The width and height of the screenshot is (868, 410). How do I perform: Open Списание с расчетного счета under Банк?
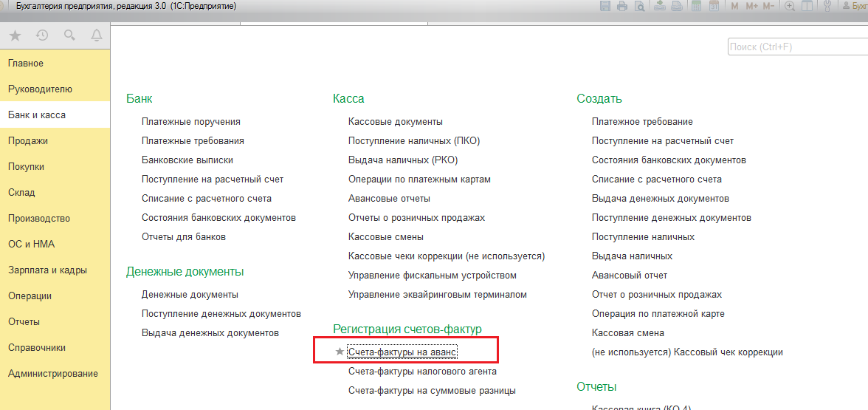[x=207, y=198]
